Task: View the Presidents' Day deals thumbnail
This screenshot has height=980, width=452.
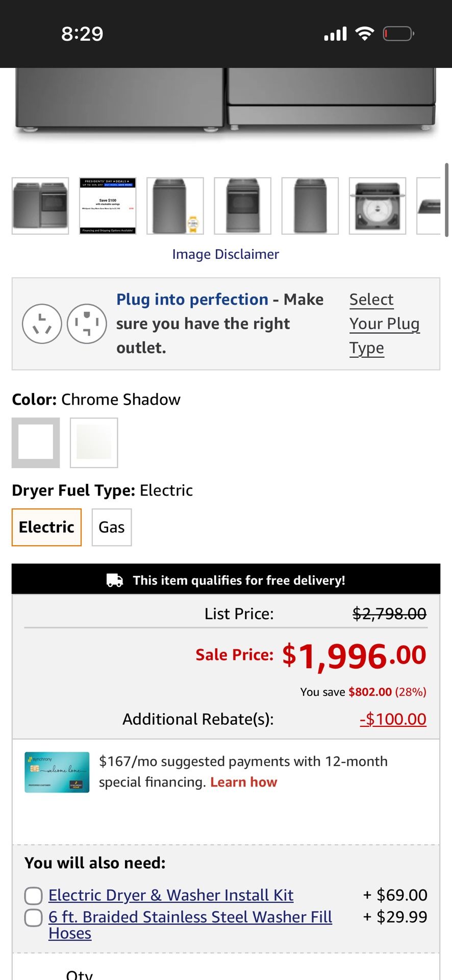Action: (108, 206)
